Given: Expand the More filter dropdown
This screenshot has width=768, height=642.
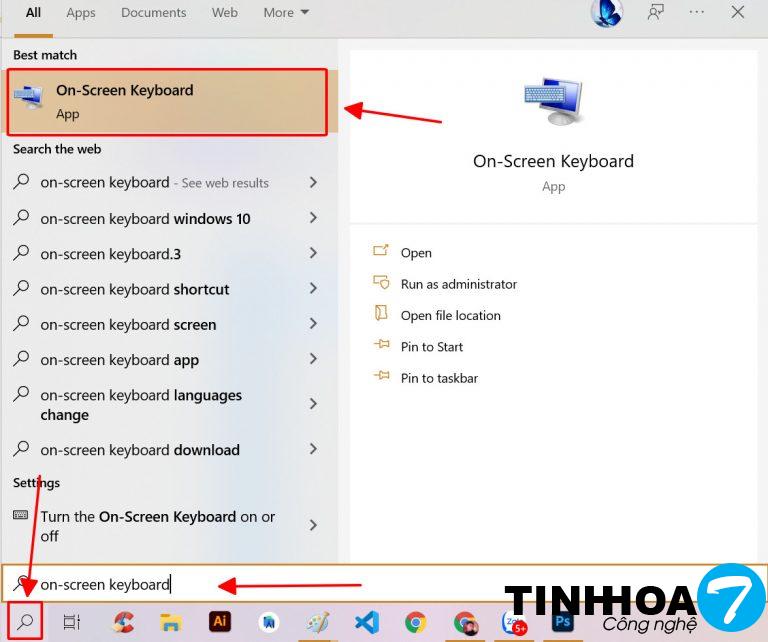Looking at the screenshot, I should [x=286, y=13].
